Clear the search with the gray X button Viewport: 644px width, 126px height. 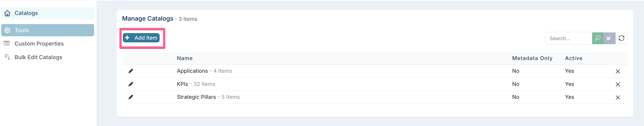click(609, 38)
